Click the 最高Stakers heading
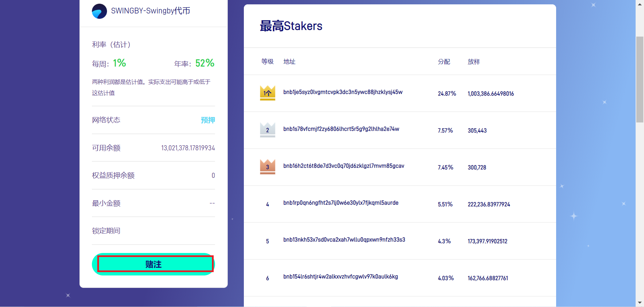Image resolution: width=644 pixels, height=307 pixels. (291, 26)
